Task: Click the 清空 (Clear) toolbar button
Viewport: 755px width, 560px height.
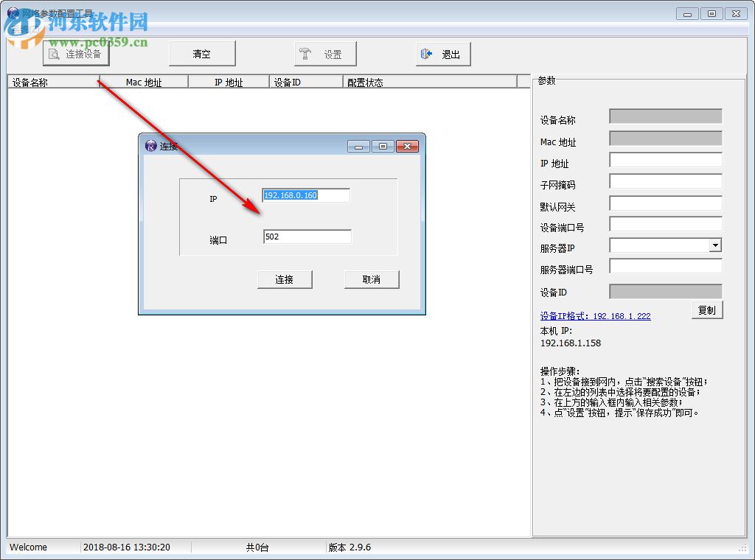Action: 202,53
